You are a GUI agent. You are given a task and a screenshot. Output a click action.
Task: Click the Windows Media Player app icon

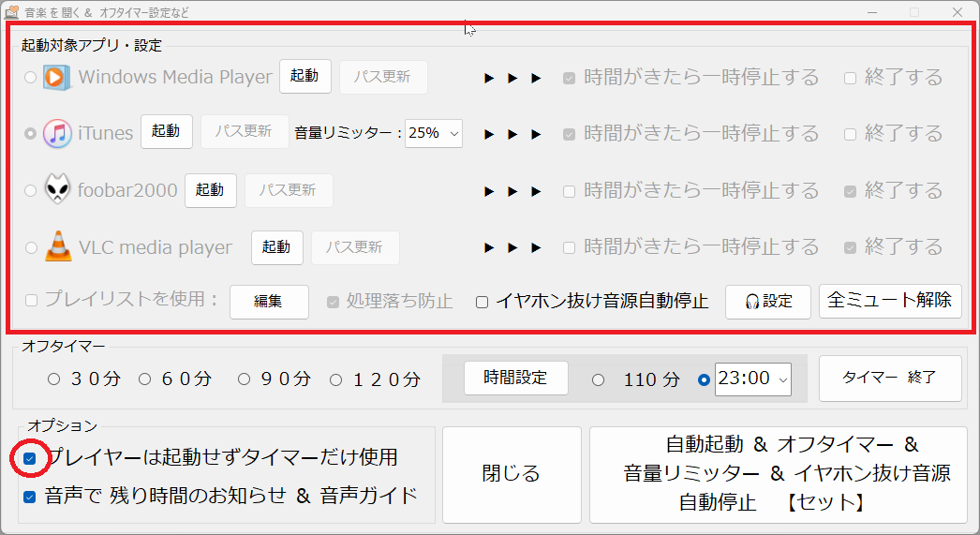click(x=56, y=77)
